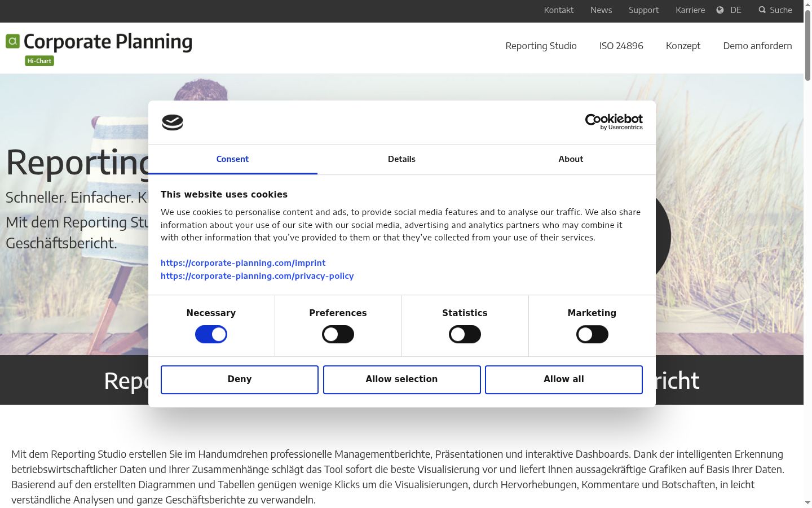Click the 'This website uses cookies' heading

click(x=224, y=194)
